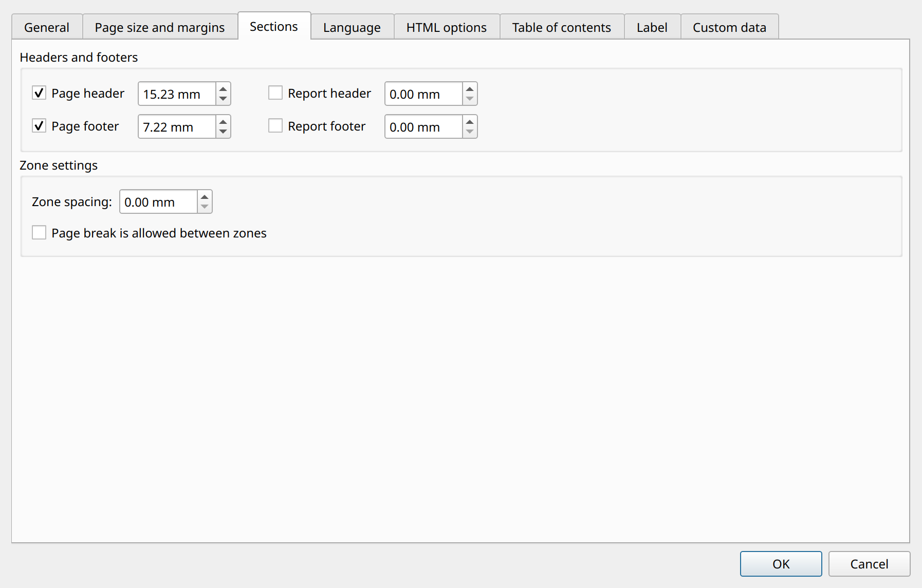The width and height of the screenshot is (922, 588).
Task: Increase Report header height with up arrow
Action: (x=470, y=88)
